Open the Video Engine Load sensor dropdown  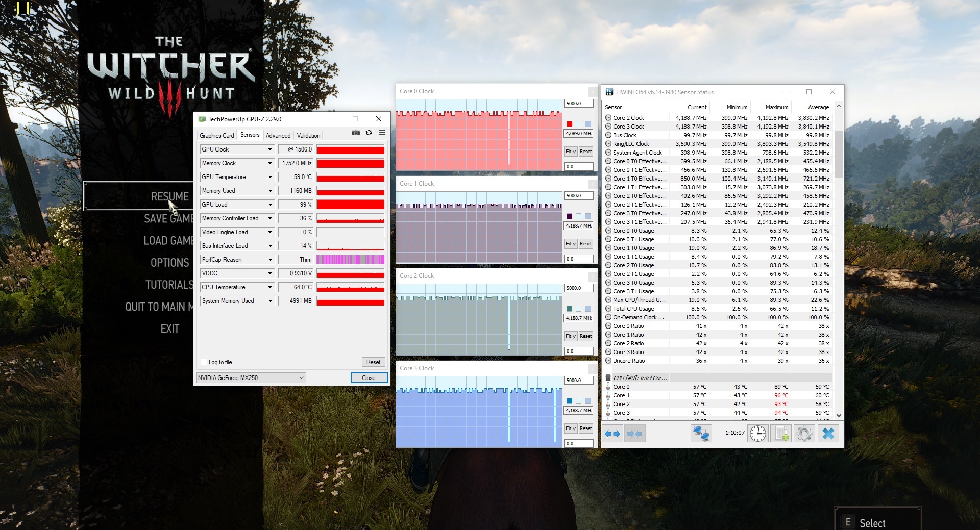coord(270,232)
